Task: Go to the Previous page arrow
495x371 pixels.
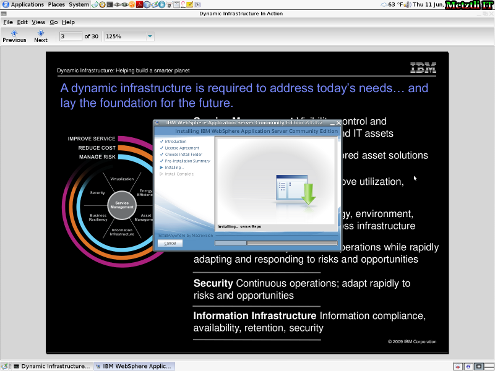Action: point(14,36)
